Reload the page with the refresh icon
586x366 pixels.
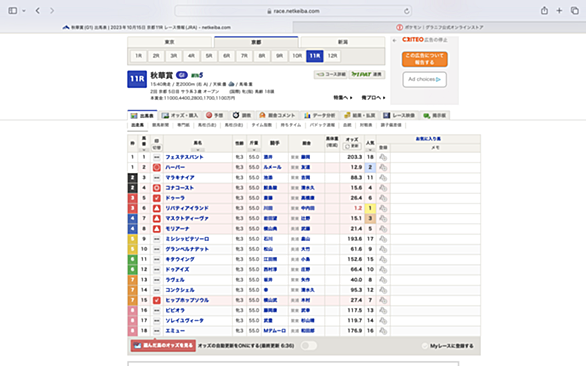pyautogui.click(x=406, y=11)
